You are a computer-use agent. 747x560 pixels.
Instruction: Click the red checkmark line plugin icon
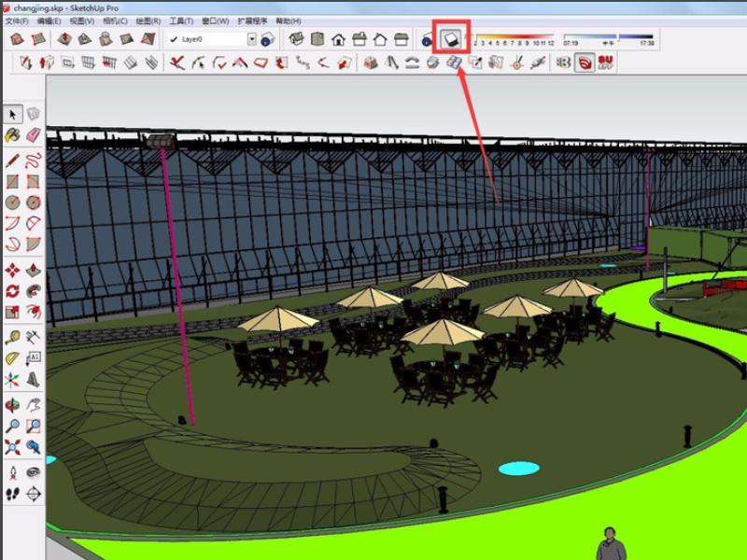(177, 63)
